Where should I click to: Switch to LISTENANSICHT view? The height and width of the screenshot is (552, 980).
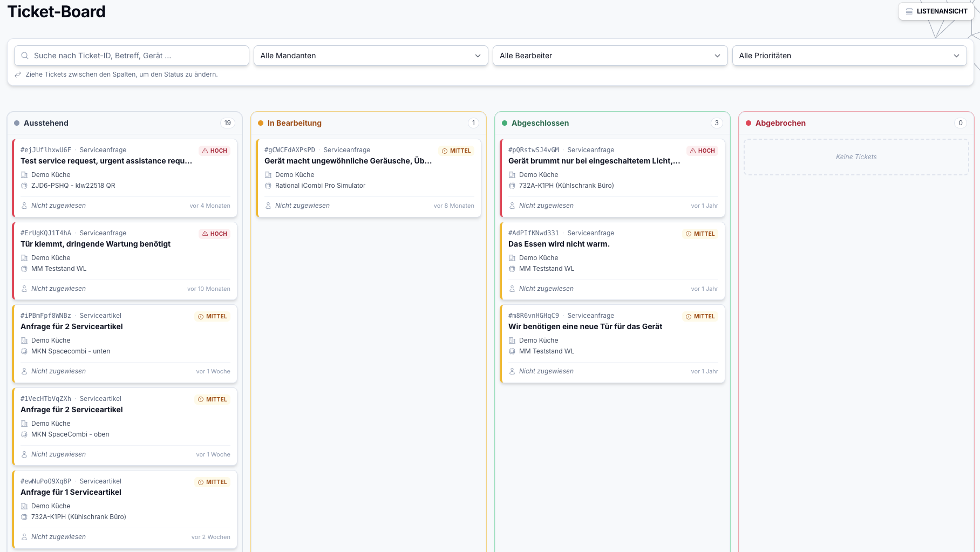(936, 11)
